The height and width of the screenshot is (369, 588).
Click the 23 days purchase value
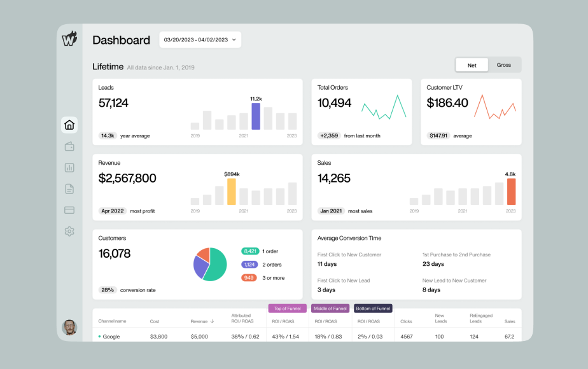point(433,264)
